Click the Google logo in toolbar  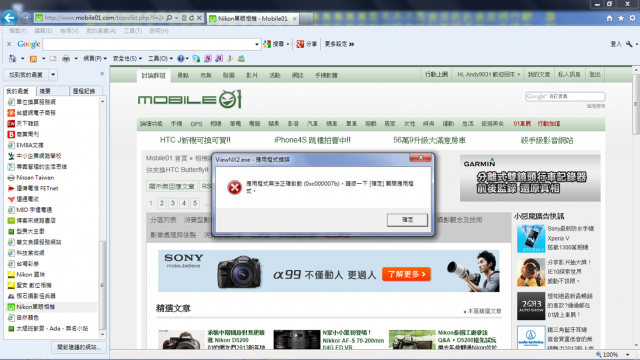[29, 44]
